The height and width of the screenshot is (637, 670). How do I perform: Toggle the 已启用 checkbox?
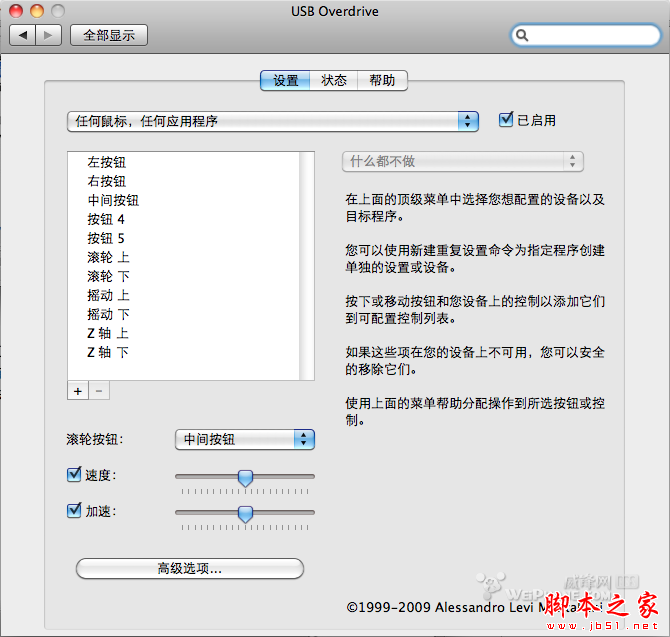(x=506, y=120)
